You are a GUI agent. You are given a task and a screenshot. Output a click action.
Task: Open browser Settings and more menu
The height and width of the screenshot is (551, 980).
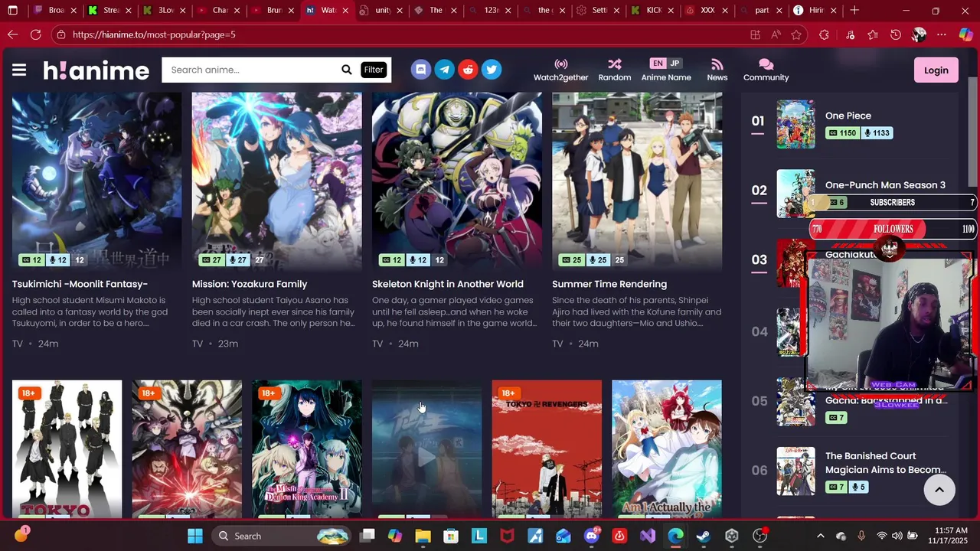coord(942,34)
